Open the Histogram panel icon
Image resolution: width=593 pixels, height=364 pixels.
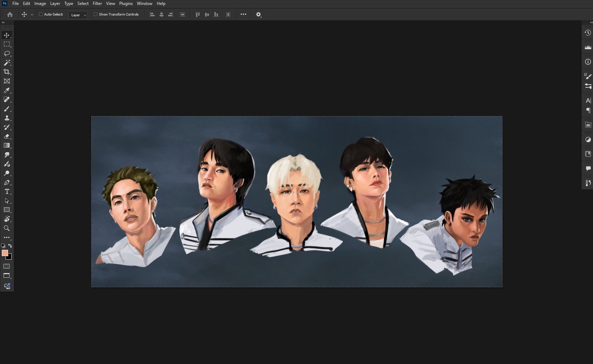pyautogui.click(x=588, y=47)
